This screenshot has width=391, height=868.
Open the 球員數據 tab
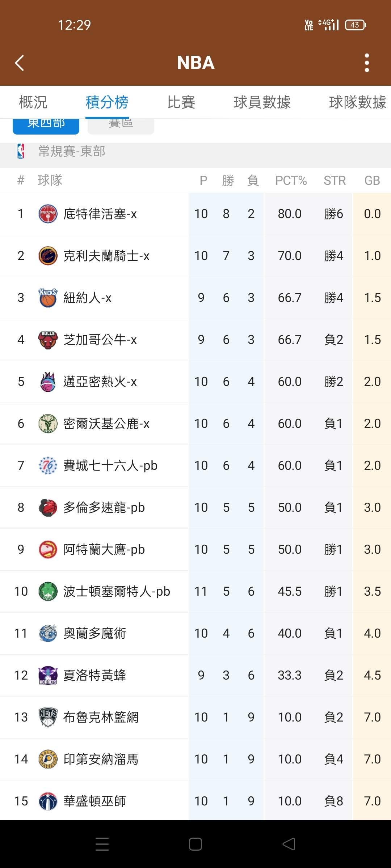click(x=262, y=102)
